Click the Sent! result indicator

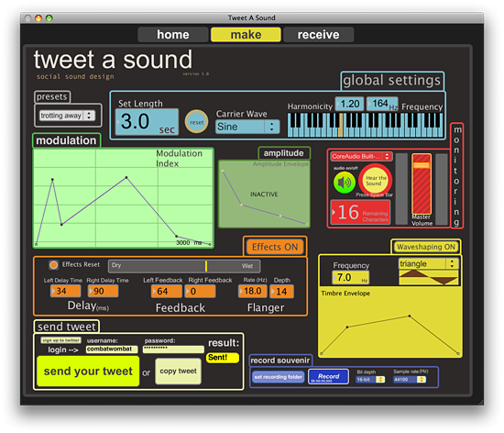click(x=223, y=358)
